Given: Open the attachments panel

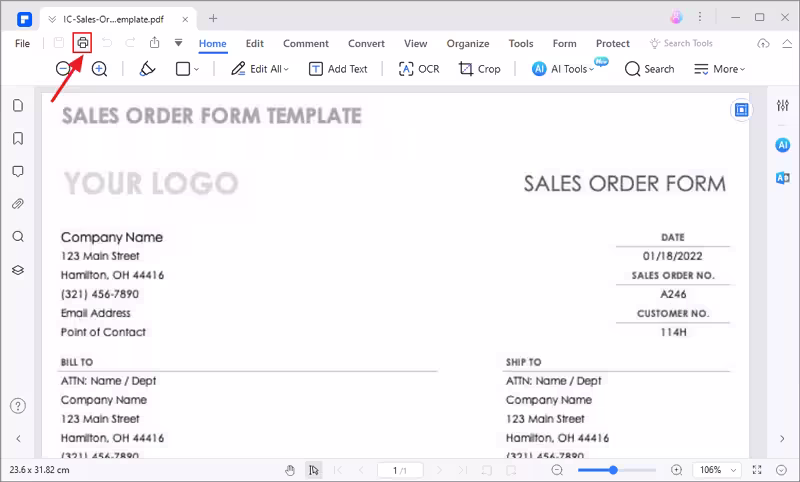Looking at the screenshot, I should [18, 204].
